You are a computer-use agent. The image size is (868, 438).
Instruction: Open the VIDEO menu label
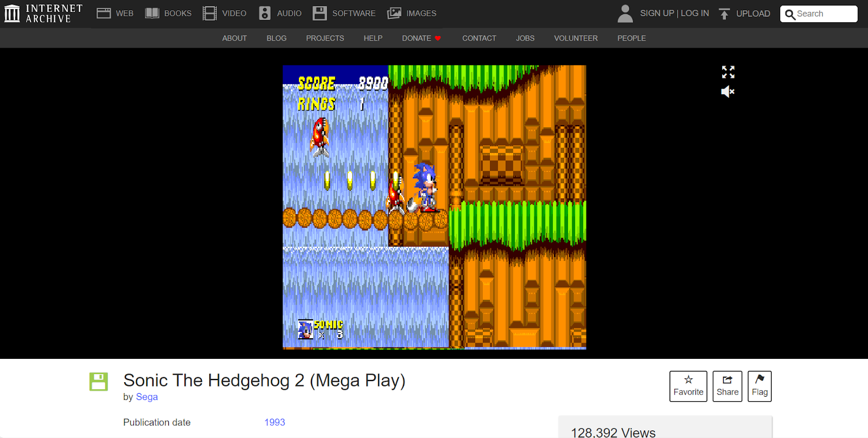click(x=234, y=14)
